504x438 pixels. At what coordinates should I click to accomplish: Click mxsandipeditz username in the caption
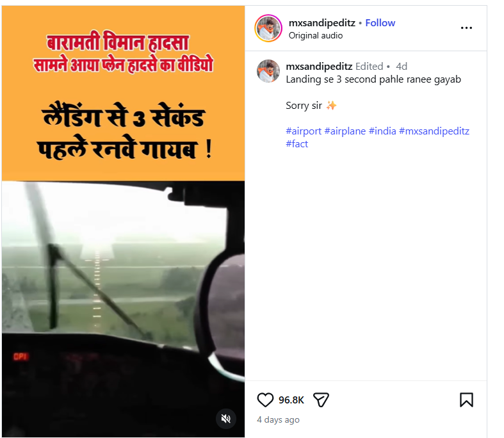pyautogui.click(x=319, y=67)
